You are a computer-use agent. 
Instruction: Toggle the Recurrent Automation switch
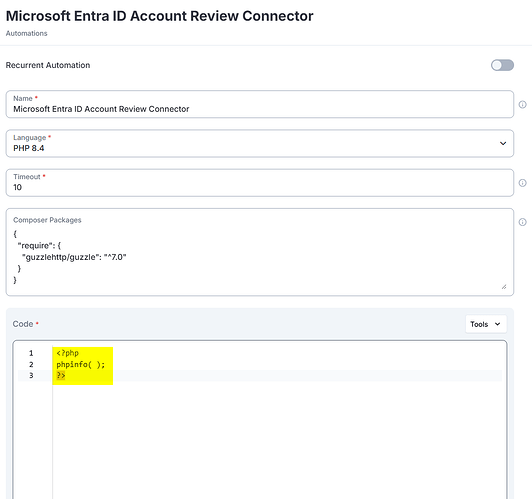pyautogui.click(x=502, y=65)
